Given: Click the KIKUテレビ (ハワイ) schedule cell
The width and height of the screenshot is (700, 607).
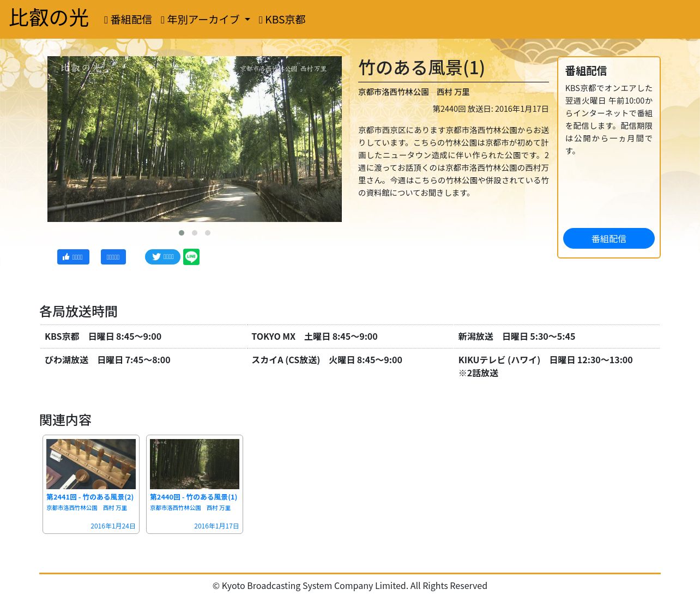Looking at the screenshot, I should point(557,366).
